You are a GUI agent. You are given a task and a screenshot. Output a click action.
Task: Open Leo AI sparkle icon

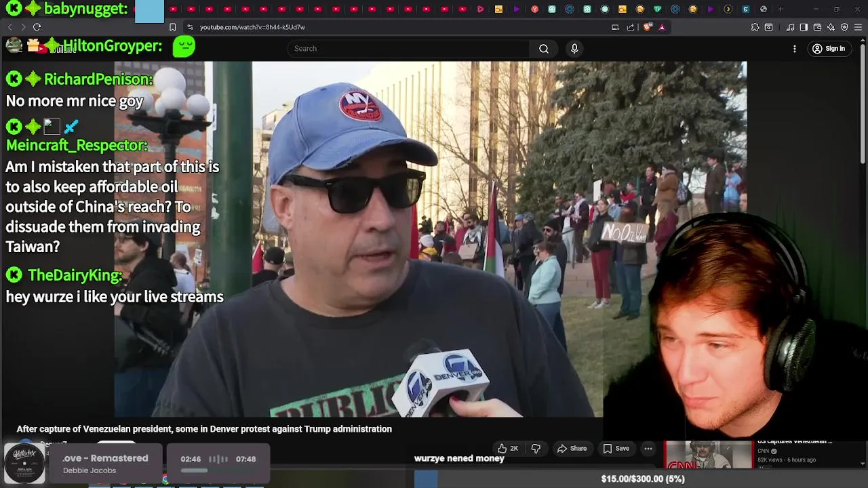831,27
